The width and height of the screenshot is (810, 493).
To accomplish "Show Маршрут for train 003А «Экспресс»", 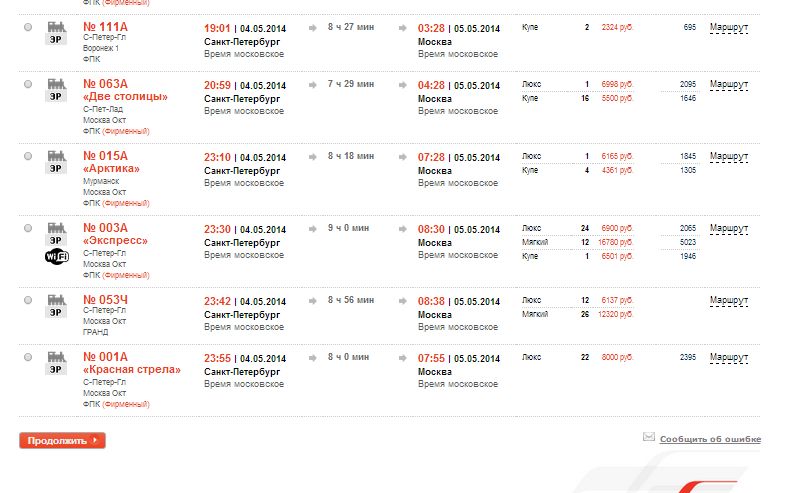I will (728, 228).
